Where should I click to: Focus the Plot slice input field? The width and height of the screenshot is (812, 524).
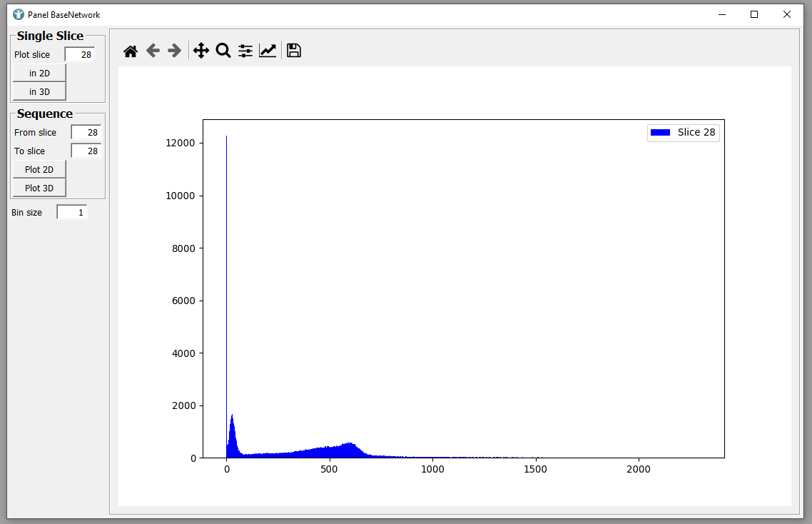tap(80, 54)
